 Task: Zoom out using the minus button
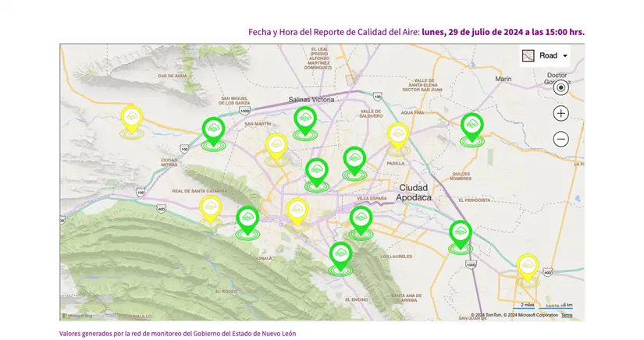(x=560, y=140)
